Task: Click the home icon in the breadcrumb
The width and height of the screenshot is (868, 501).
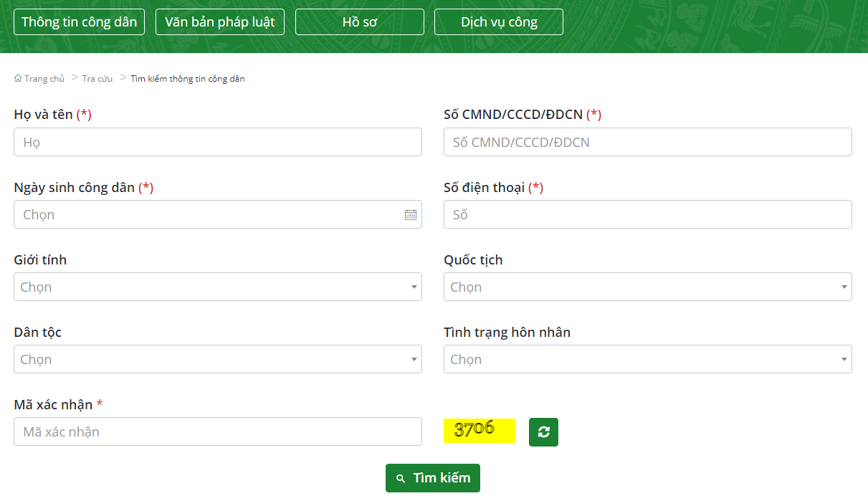Action: [17, 78]
